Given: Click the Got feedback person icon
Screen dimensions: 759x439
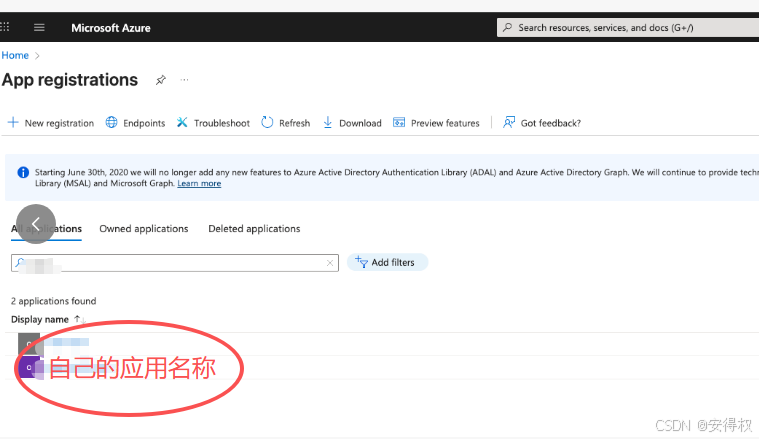Looking at the screenshot, I should [x=509, y=122].
